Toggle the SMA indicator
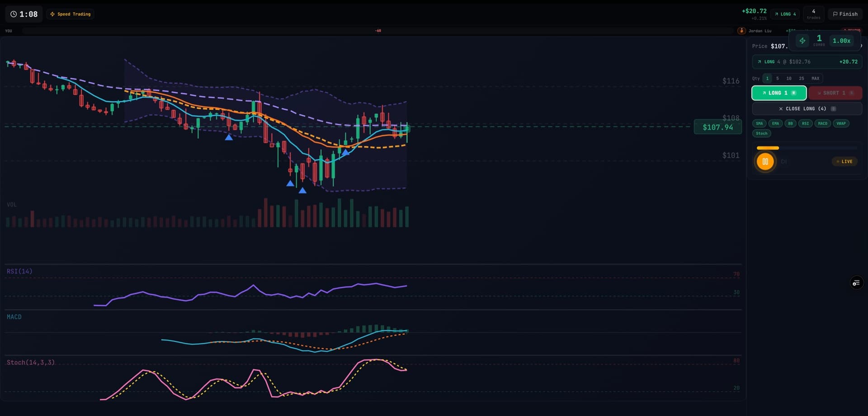Image resolution: width=868 pixels, height=416 pixels. click(x=759, y=123)
